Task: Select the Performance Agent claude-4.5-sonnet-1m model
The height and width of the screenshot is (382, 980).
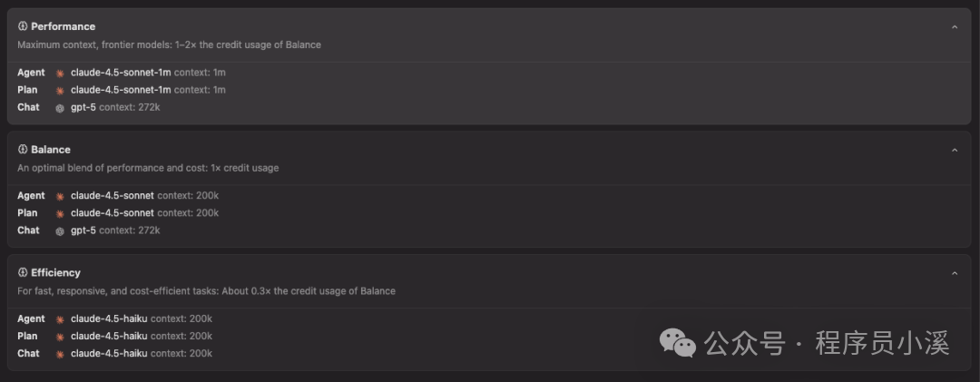Action: [x=120, y=73]
